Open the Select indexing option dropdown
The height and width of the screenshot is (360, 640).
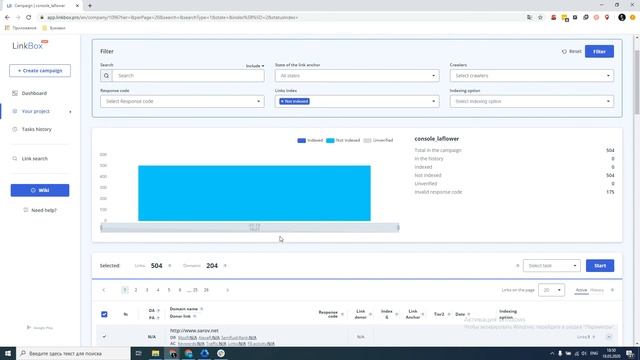pyautogui.click(x=532, y=101)
